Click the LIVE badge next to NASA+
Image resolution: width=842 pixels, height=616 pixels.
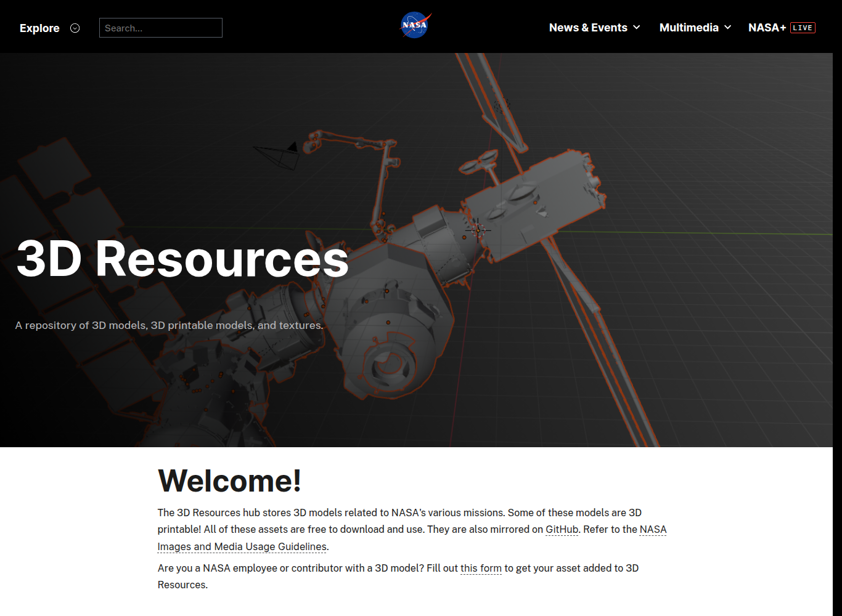click(803, 28)
